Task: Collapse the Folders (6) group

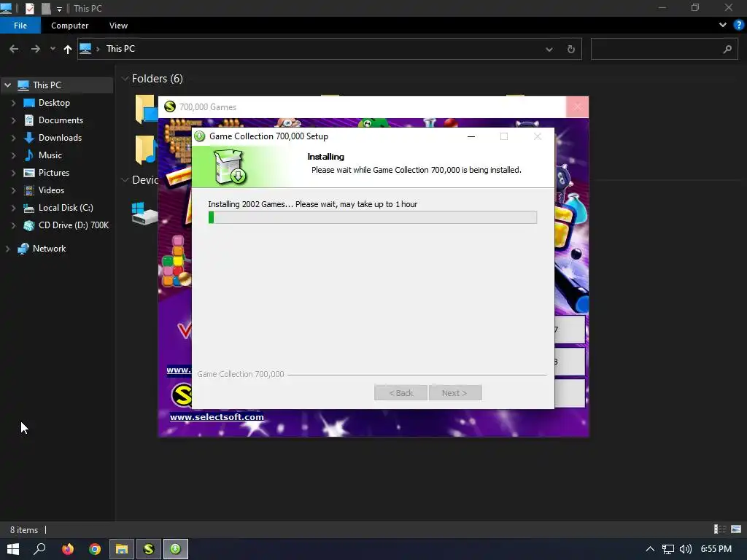Action: pyautogui.click(x=125, y=79)
